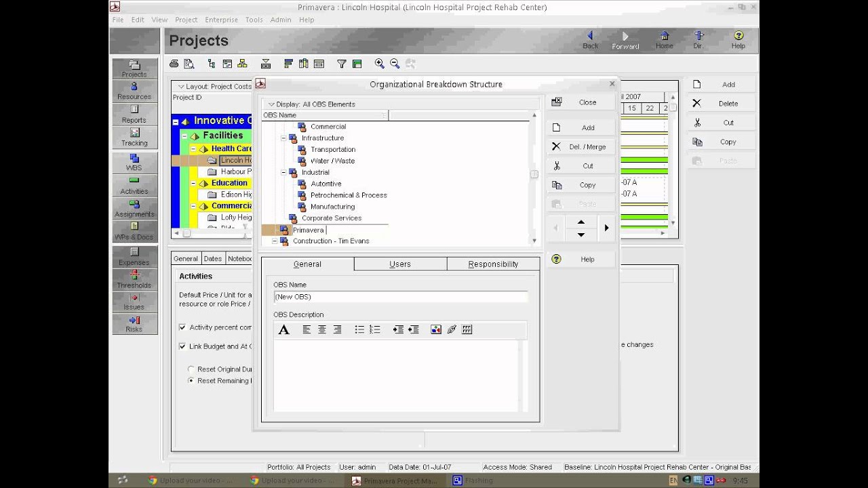This screenshot has height=488, width=868.
Task: Click the OBS Name input field
Action: point(400,297)
